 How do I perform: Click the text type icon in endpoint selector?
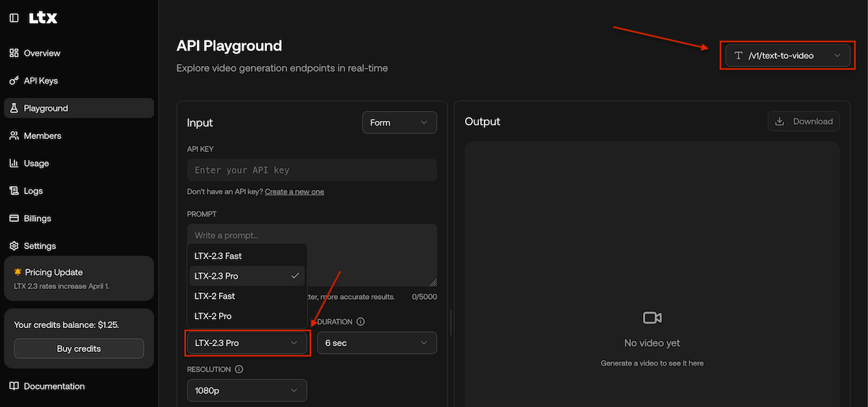(x=739, y=56)
